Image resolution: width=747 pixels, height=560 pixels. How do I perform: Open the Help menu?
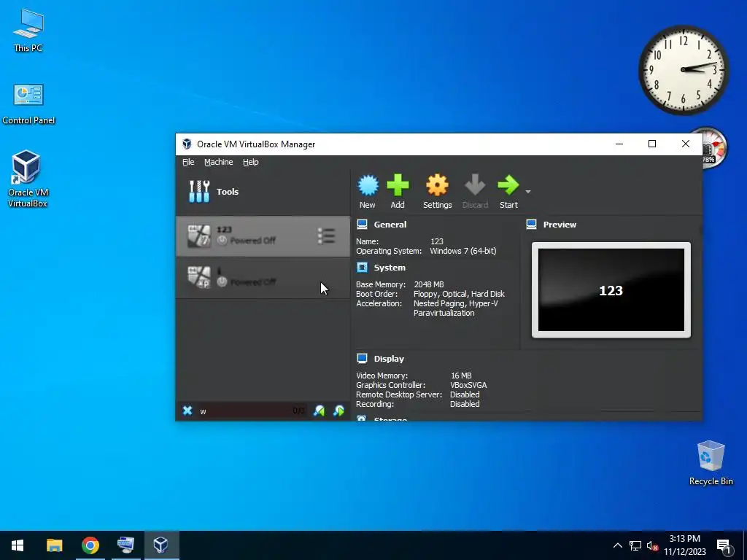coord(251,162)
